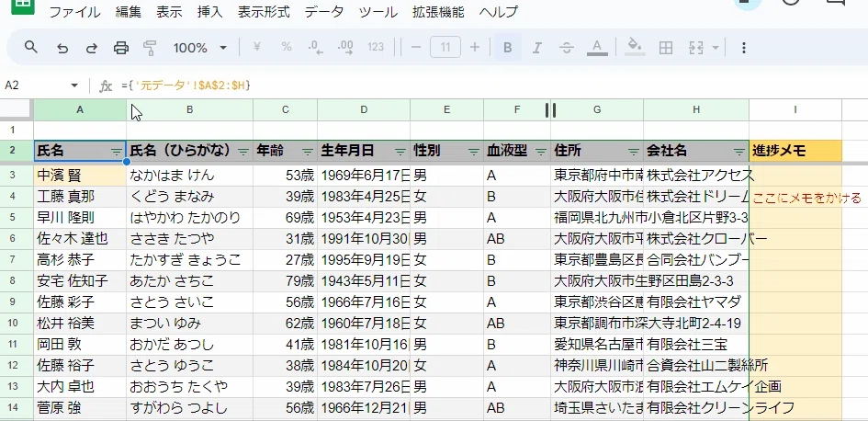Open the 編集 menu
This screenshot has height=421, width=868.
[129, 12]
